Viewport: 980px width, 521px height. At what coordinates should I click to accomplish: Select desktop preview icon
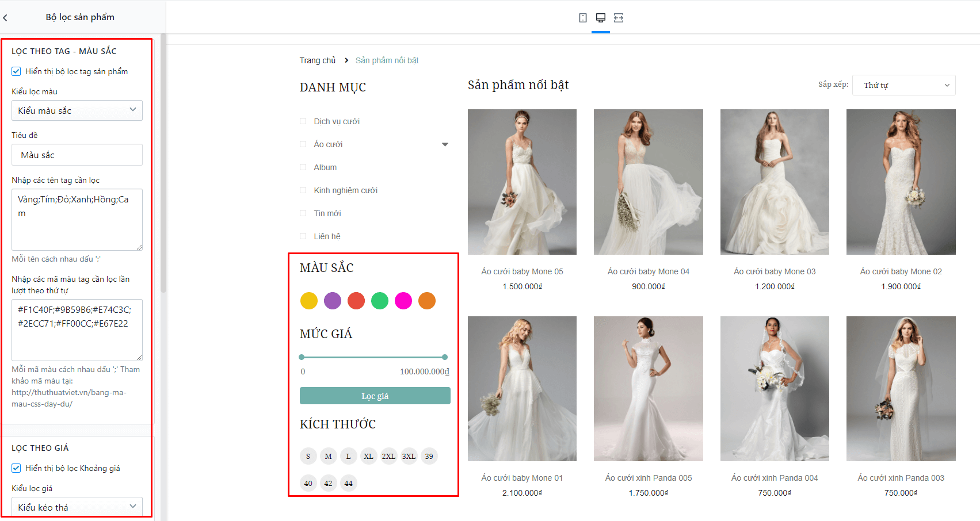(x=601, y=18)
